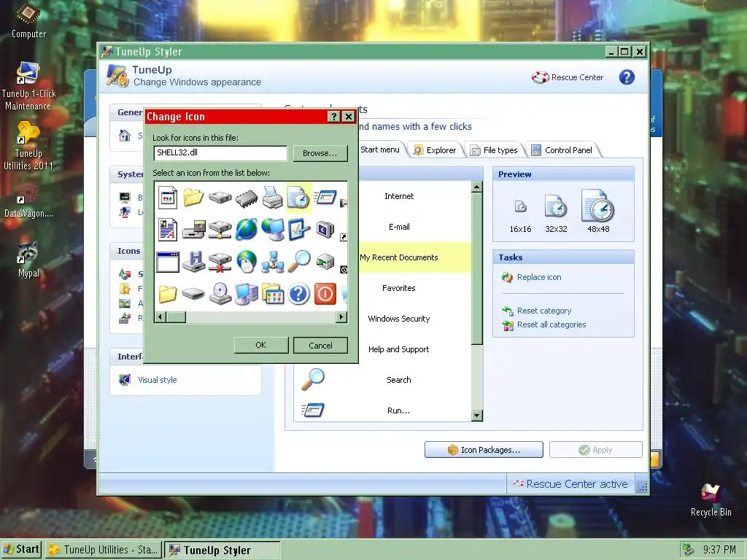The image size is (747, 560).
Task: Select the checkmark with pen icon
Action: [x=298, y=230]
